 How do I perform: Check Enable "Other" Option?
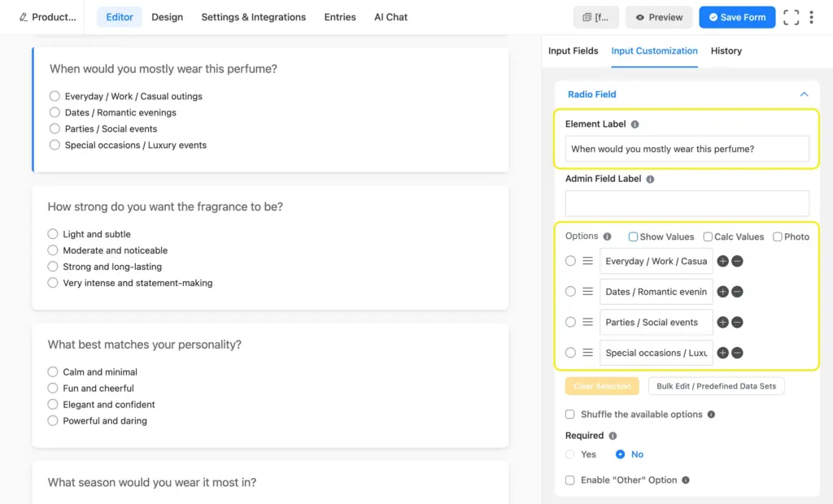tap(570, 480)
